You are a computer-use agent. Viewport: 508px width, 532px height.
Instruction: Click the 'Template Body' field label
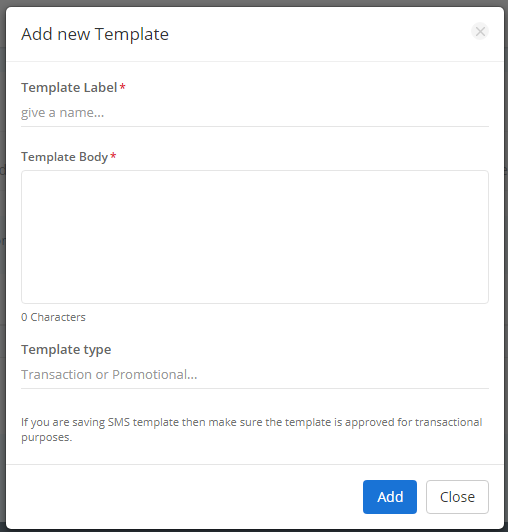coord(64,157)
